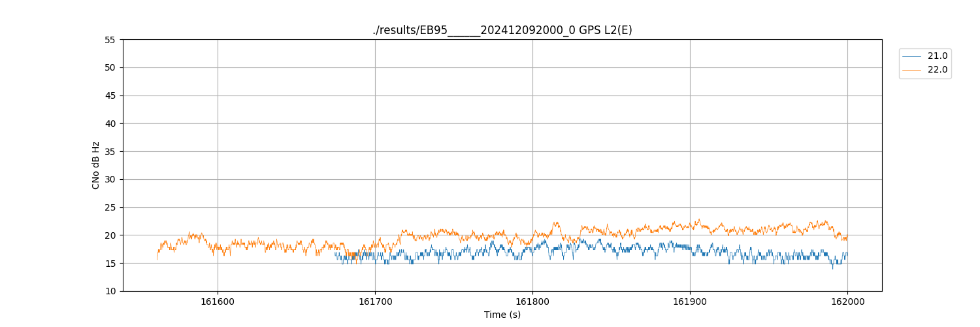Click the 161700 x-axis tick label
This screenshot has width=980, height=327.
coord(375,301)
